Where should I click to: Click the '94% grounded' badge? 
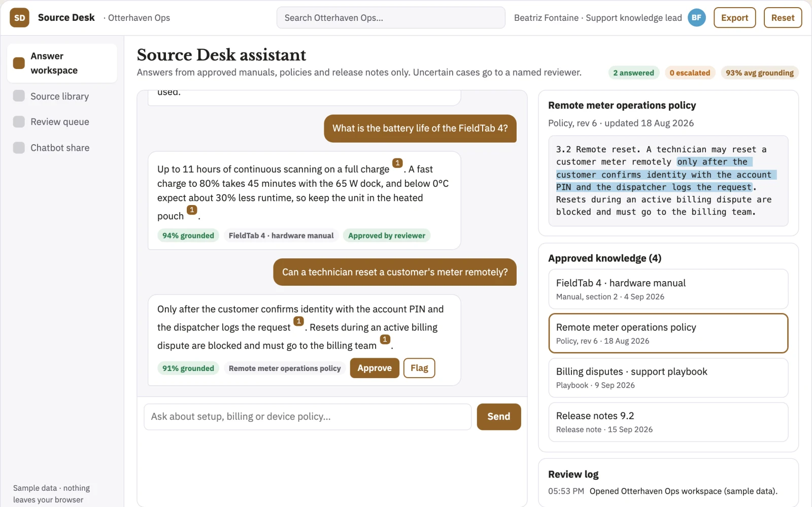tap(188, 235)
